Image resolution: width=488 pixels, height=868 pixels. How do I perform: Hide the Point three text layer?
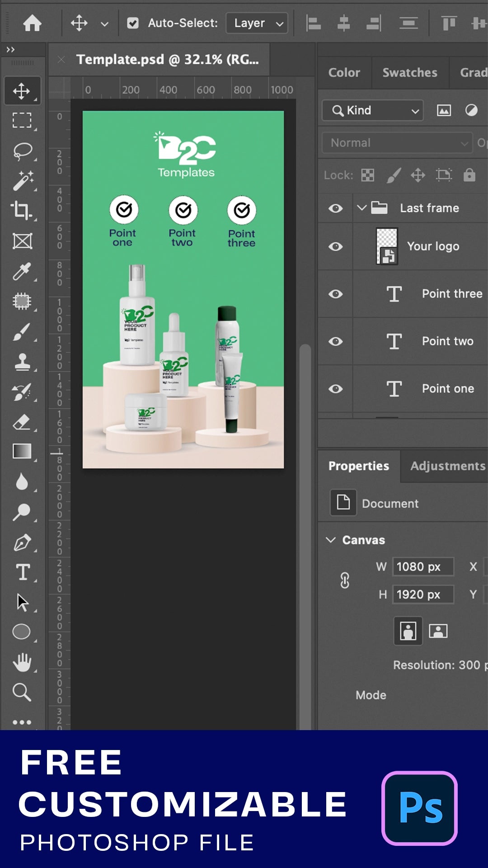[x=335, y=294]
